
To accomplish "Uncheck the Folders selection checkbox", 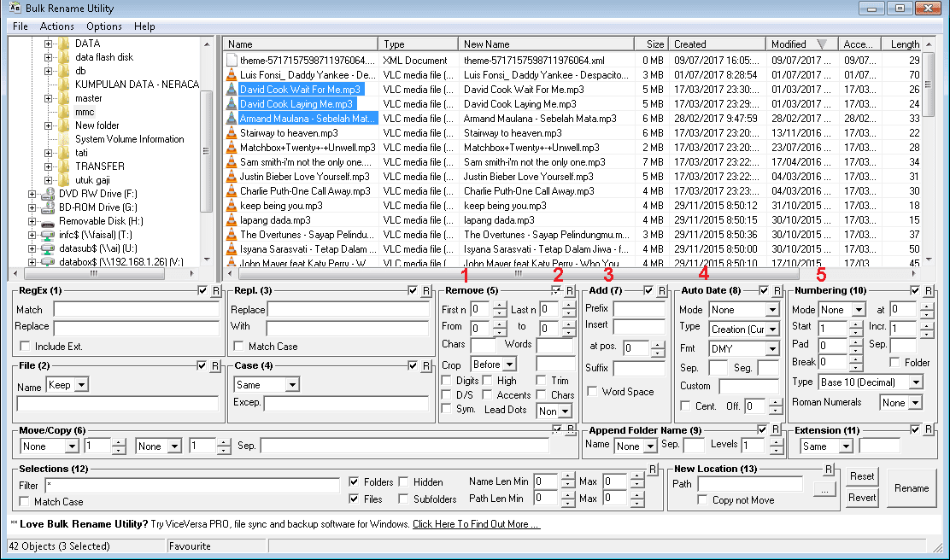I will coord(354,482).
